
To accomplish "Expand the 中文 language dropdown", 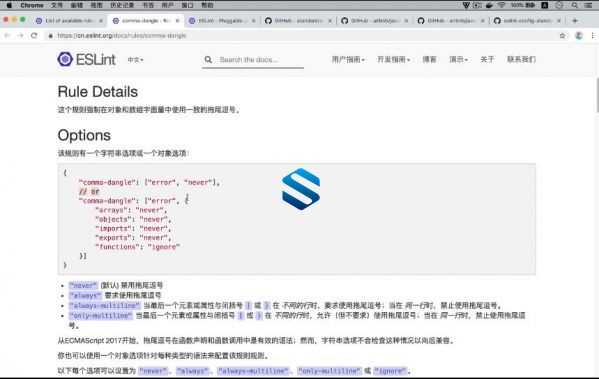I will click(135, 60).
